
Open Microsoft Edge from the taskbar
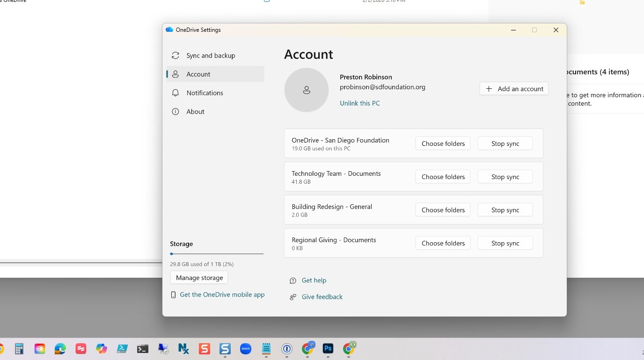[x=60, y=349]
